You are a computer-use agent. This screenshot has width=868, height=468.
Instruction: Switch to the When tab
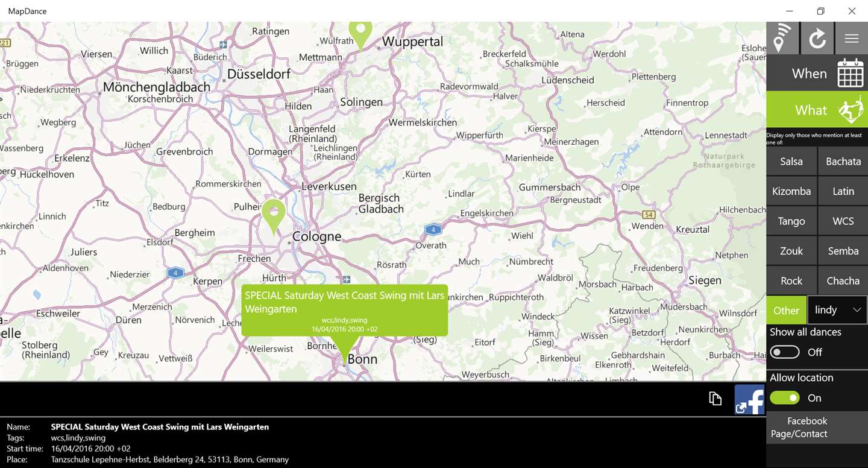[817, 74]
